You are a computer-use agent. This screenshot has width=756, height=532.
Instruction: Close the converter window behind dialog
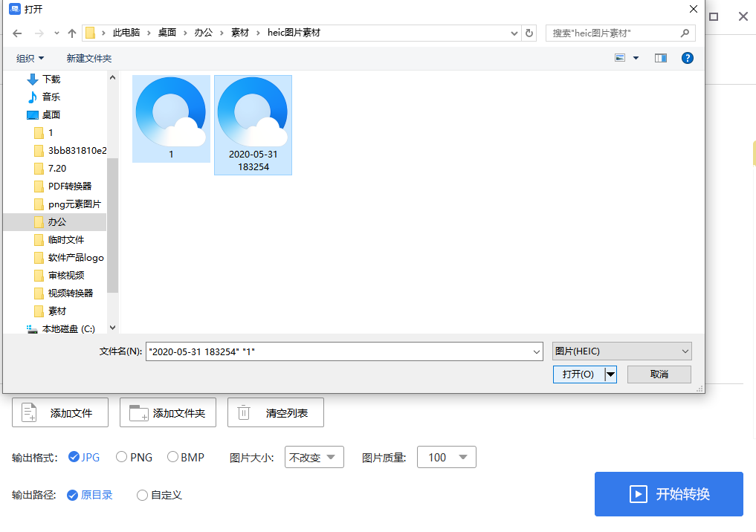(x=743, y=16)
